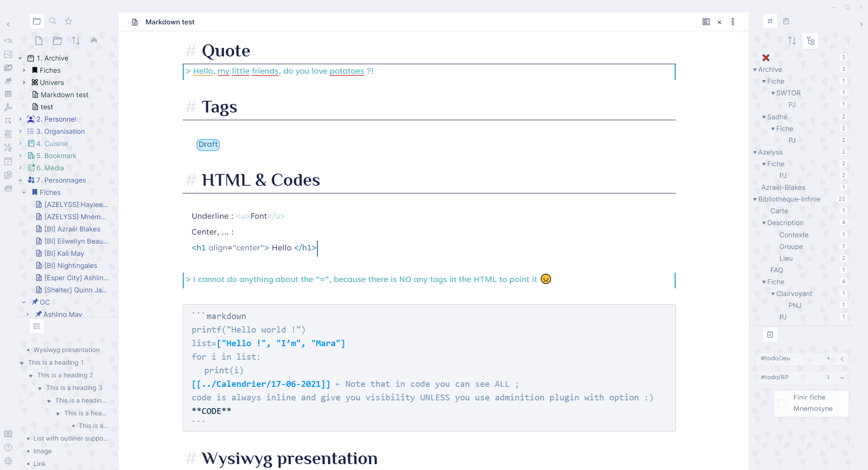The height and width of the screenshot is (470, 868).
Task: Collapse the Bibliothèque-Infinie tag
Action: pyautogui.click(x=755, y=199)
